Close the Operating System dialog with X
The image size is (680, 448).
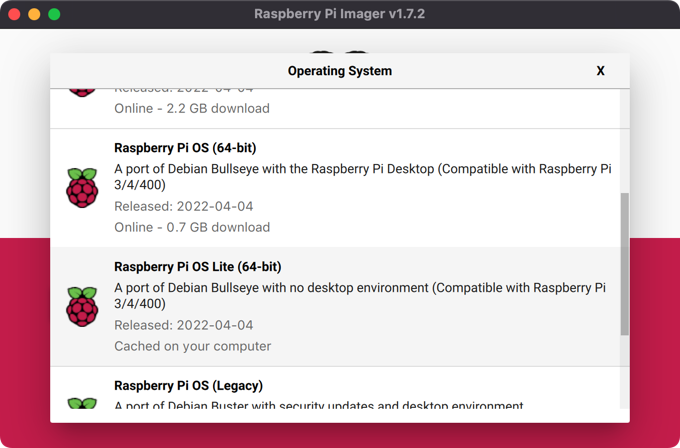600,71
